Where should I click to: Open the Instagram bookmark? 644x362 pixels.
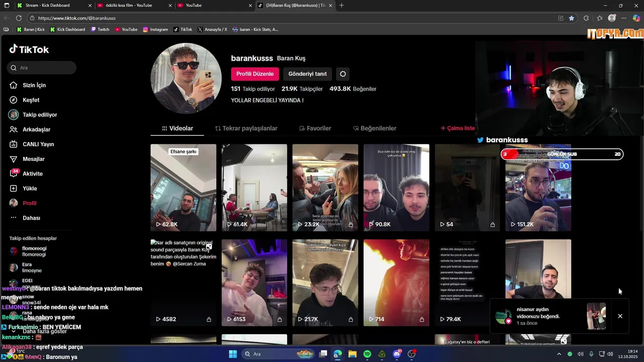(x=155, y=30)
